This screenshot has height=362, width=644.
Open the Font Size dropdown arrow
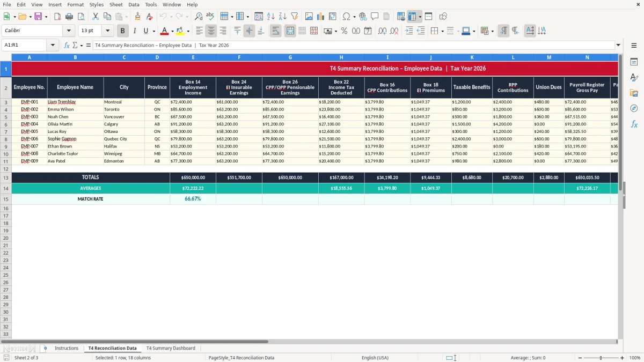(107, 31)
